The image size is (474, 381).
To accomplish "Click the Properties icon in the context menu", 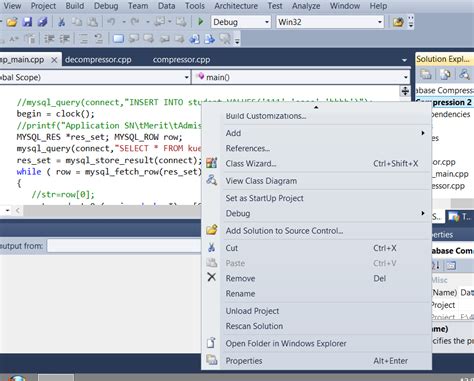I will (212, 360).
